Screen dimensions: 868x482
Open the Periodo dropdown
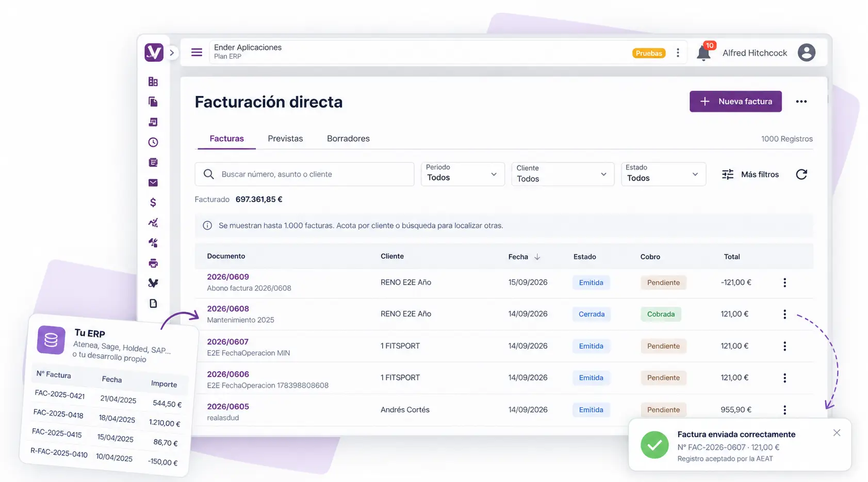pyautogui.click(x=463, y=174)
